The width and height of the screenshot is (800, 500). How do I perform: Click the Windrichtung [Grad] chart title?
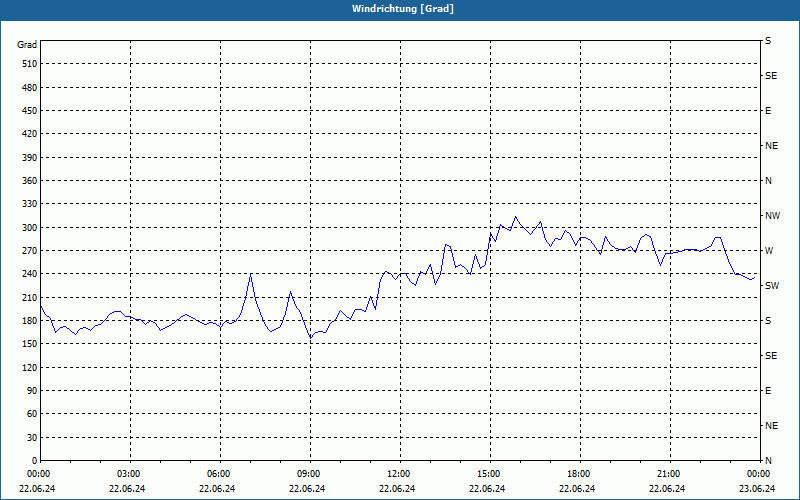point(403,9)
